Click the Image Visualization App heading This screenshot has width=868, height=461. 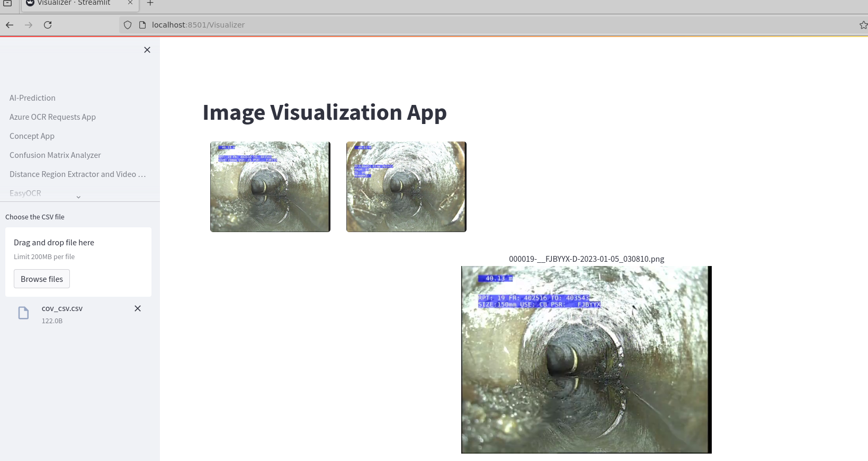[x=325, y=112]
